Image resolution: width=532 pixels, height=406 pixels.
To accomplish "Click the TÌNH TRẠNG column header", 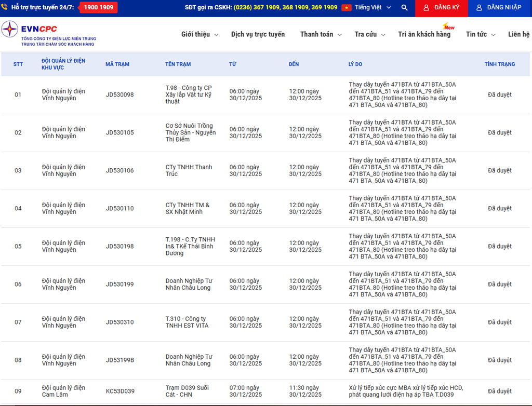I will point(499,64).
